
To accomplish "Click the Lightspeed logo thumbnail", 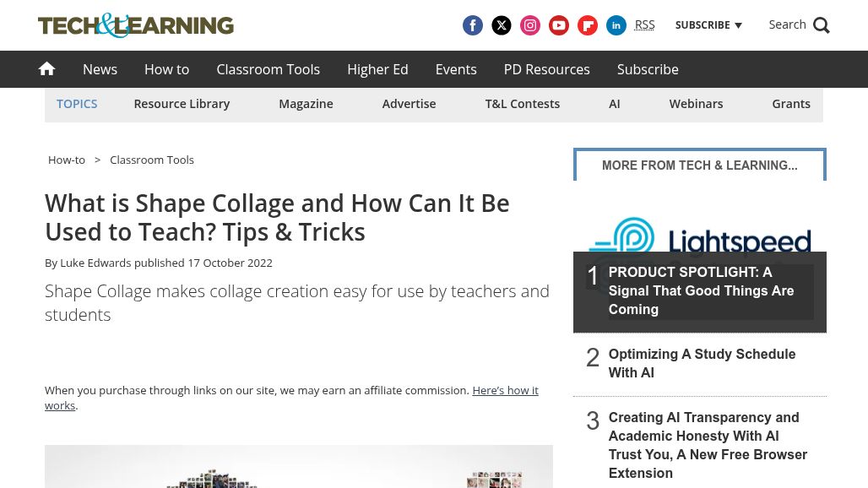I will [x=700, y=236].
